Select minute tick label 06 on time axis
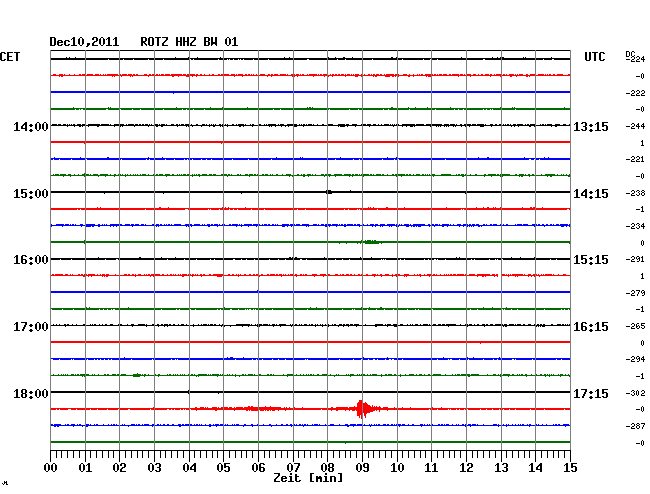 (258, 468)
